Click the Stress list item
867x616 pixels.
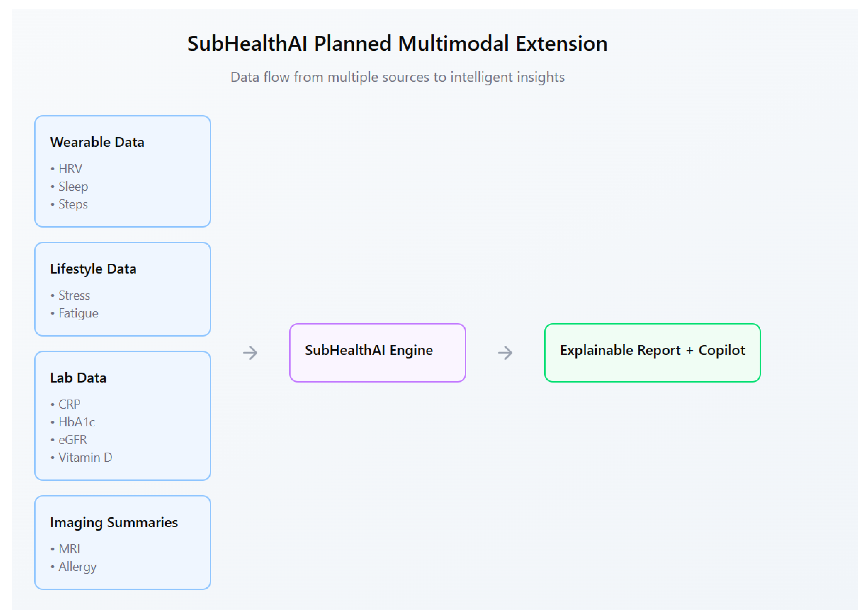74,296
